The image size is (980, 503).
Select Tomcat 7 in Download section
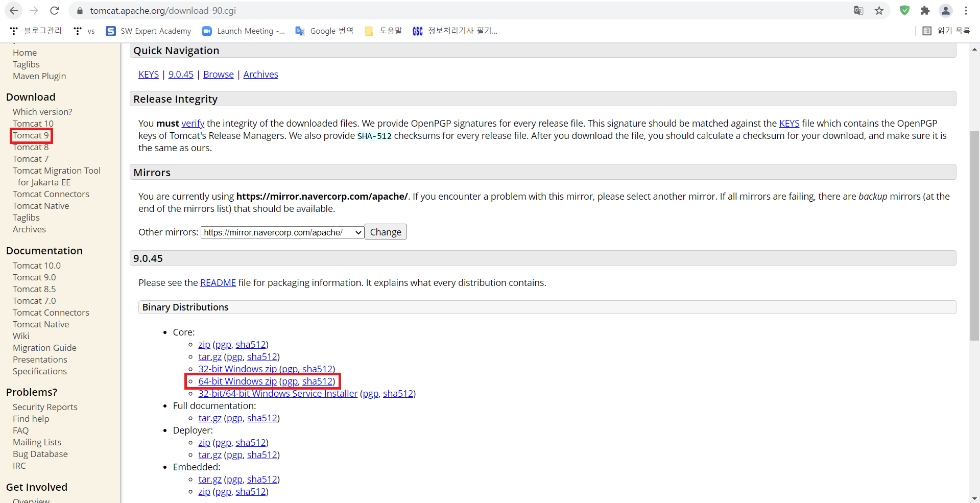31,159
